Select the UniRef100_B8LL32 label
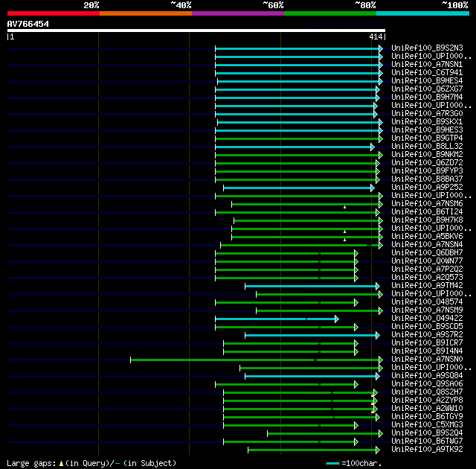The width and height of the screenshot is (476, 469). pyautogui.click(x=427, y=147)
